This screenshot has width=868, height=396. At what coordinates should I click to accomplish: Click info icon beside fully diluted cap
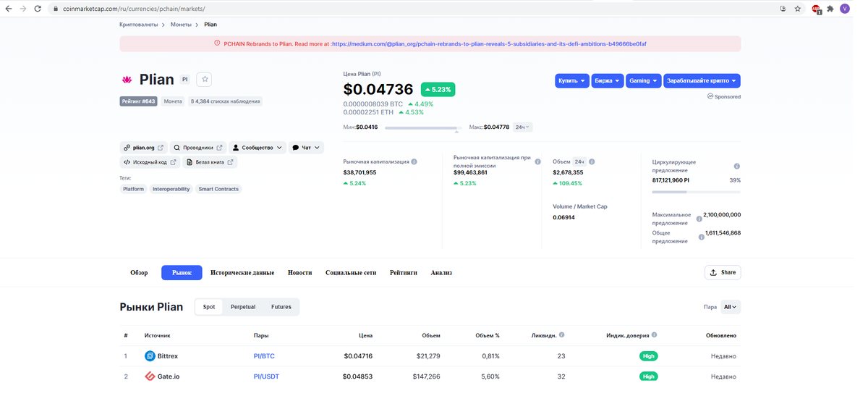[x=537, y=162]
